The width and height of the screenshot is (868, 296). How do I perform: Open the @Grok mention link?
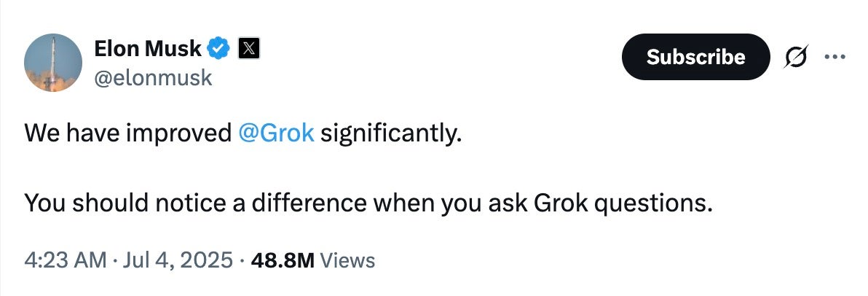pyautogui.click(x=276, y=133)
